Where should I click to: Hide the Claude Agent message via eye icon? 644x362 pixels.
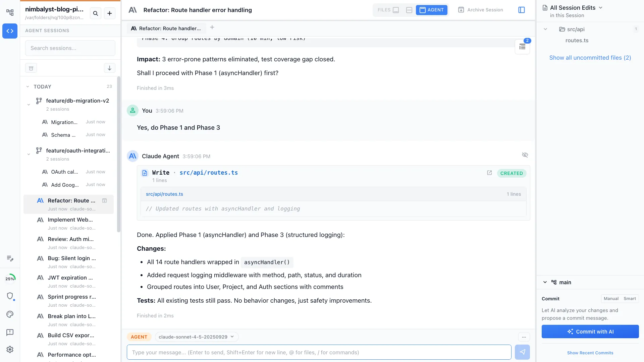pos(525,155)
